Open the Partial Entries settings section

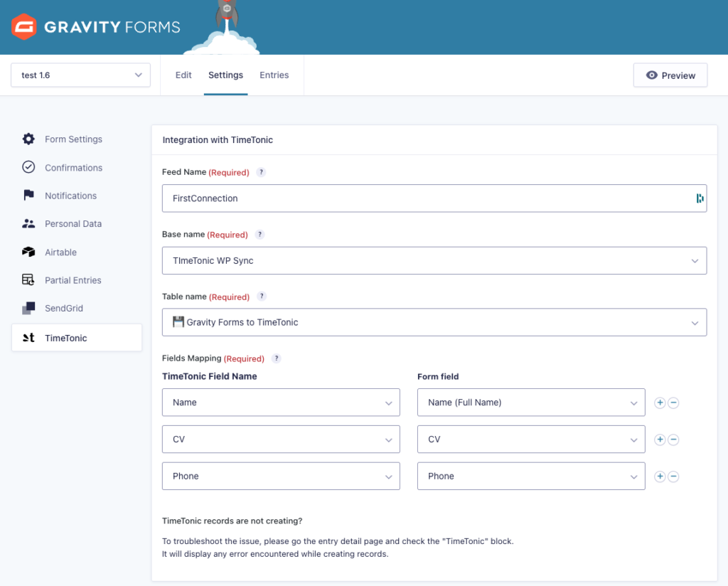point(73,280)
